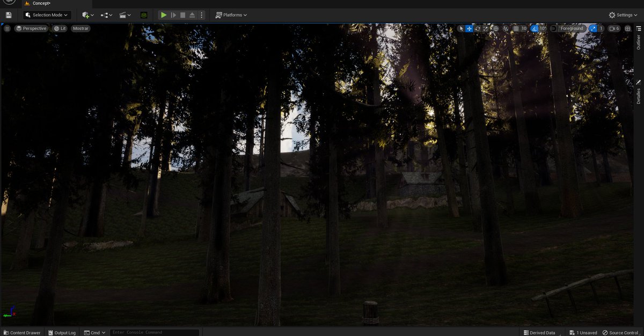Open the Selection Mode dropdown

[47, 15]
